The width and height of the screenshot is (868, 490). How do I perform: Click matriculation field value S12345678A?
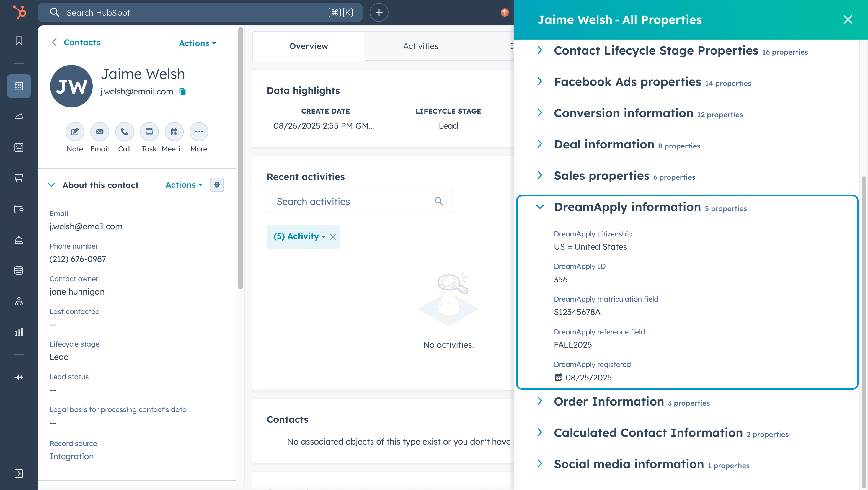[x=577, y=312]
